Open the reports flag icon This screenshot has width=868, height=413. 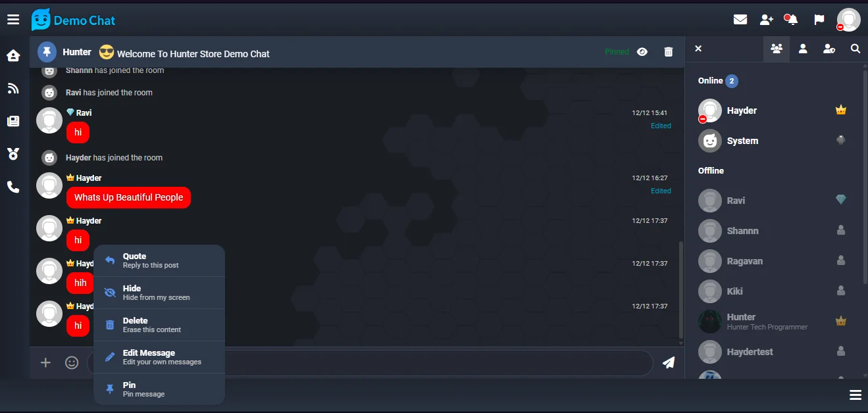coord(819,20)
